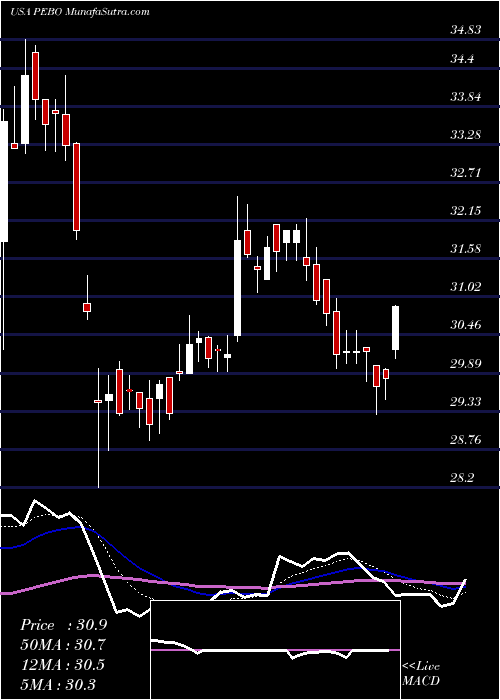Select the 31.02 price axis label
This screenshot has width=500, height=700.
point(466,286)
